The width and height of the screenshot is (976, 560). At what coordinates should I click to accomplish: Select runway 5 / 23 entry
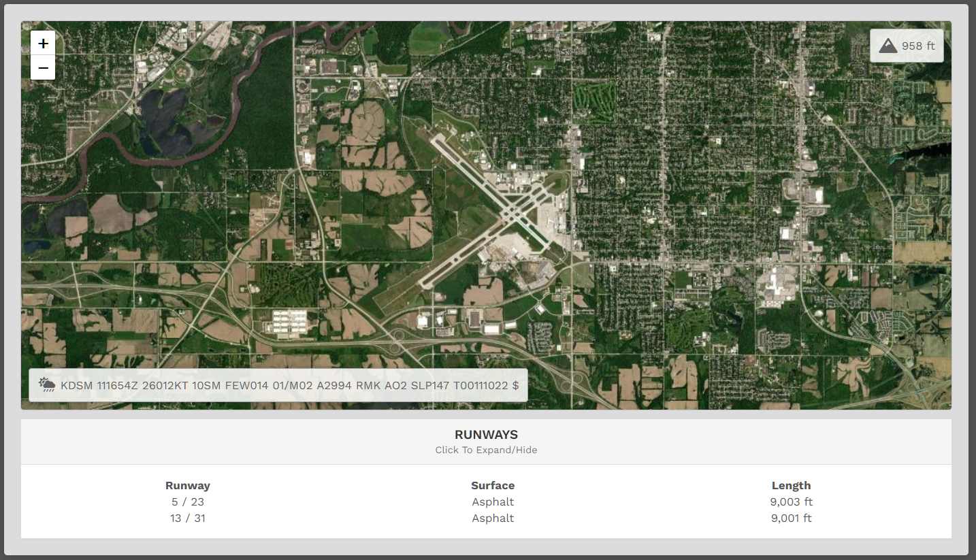(188, 502)
